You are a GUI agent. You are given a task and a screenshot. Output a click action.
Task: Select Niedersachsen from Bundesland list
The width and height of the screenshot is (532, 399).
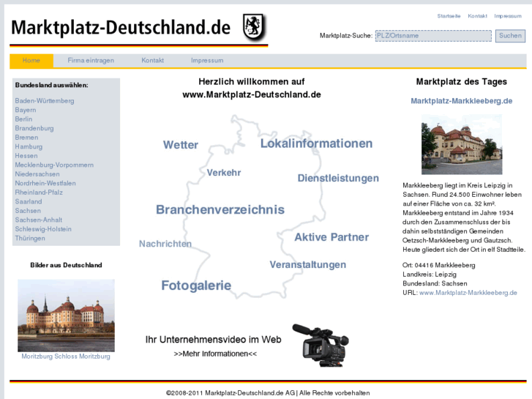37,174
